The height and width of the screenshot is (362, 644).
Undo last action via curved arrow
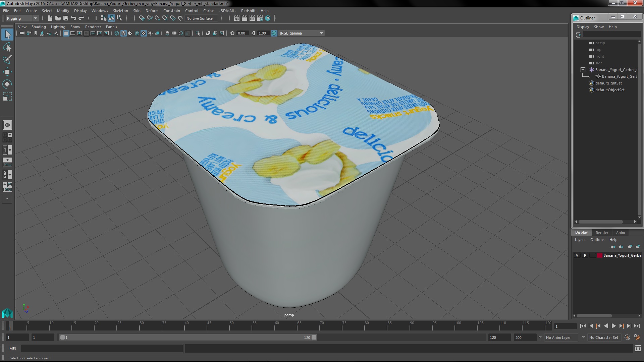(x=73, y=18)
